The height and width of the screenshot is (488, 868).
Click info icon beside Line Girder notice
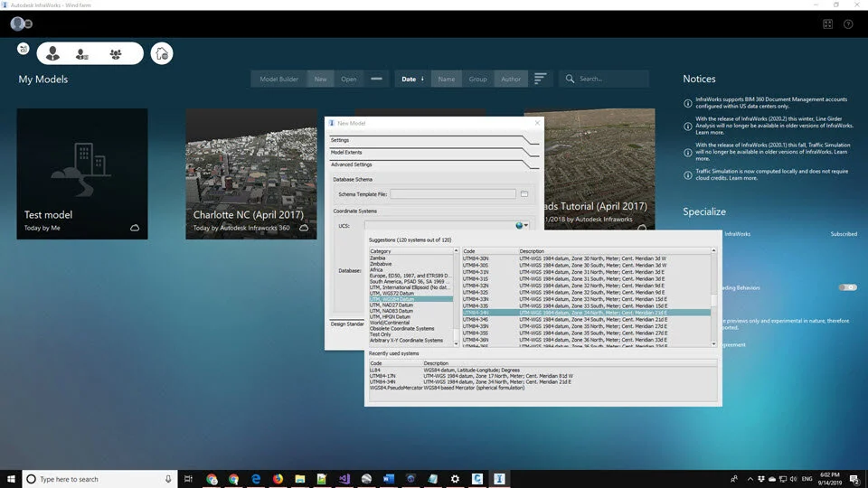coord(687,126)
